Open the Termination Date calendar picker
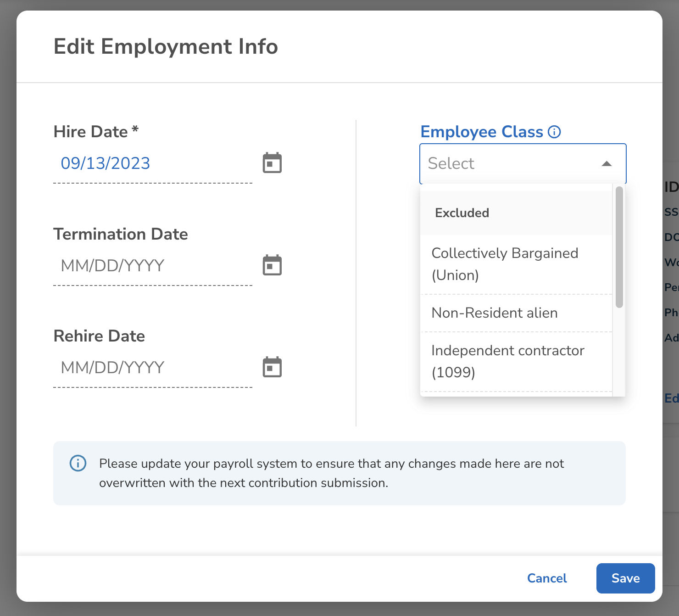Image resolution: width=679 pixels, height=616 pixels. click(272, 265)
